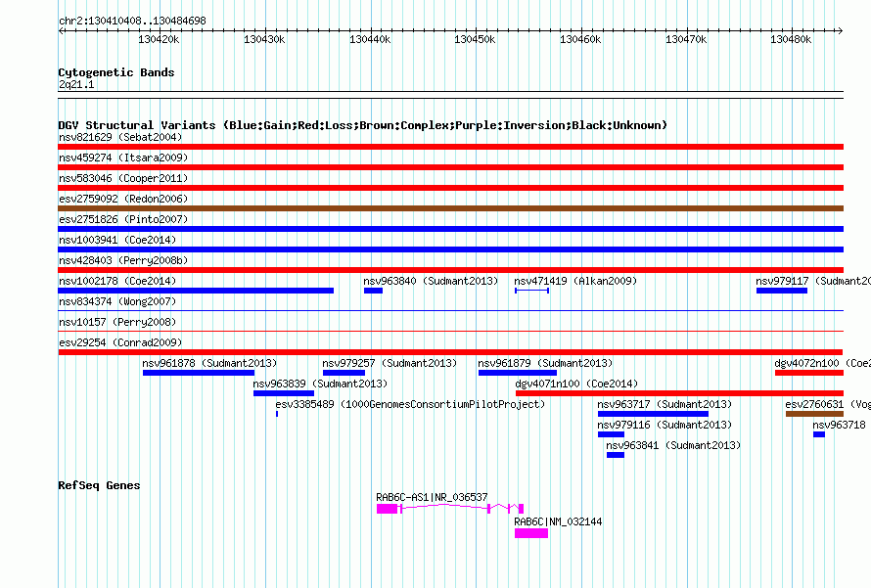Click the red bar under esv29254 (Conrad2009)

coord(450,352)
